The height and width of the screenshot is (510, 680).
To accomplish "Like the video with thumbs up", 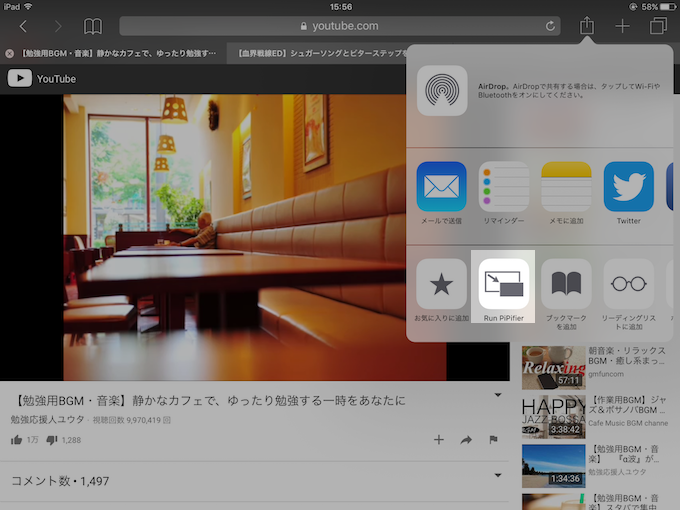I will click(x=16, y=440).
